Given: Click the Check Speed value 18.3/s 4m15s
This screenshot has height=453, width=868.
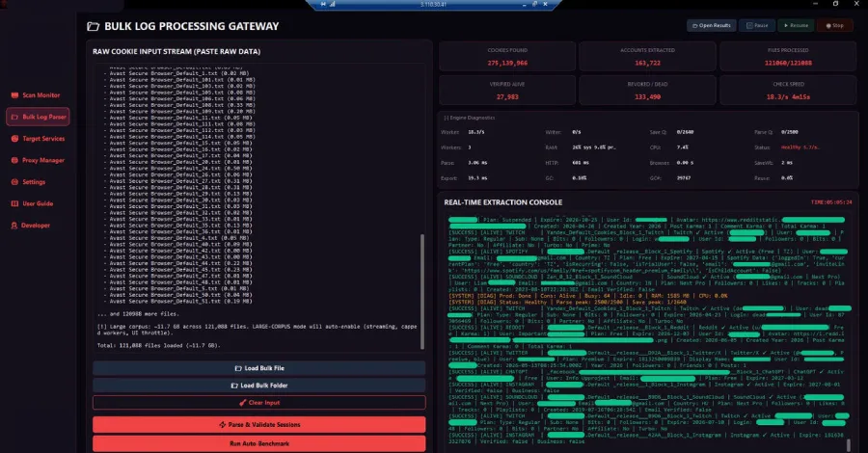Looking at the screenshot, I should coord(788,96).
